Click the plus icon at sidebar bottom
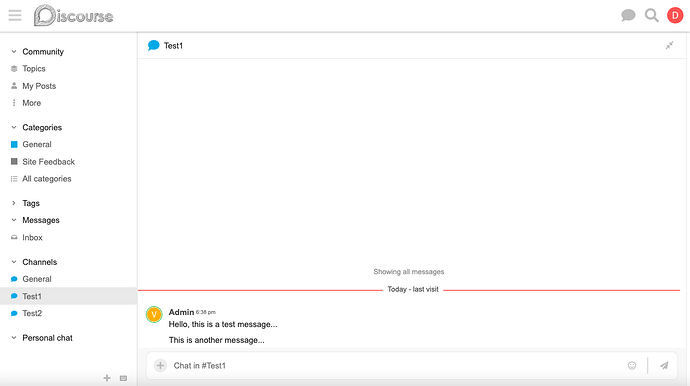This screenshot has width=690, height=386. pyautogui.click(x=107, y=378)
